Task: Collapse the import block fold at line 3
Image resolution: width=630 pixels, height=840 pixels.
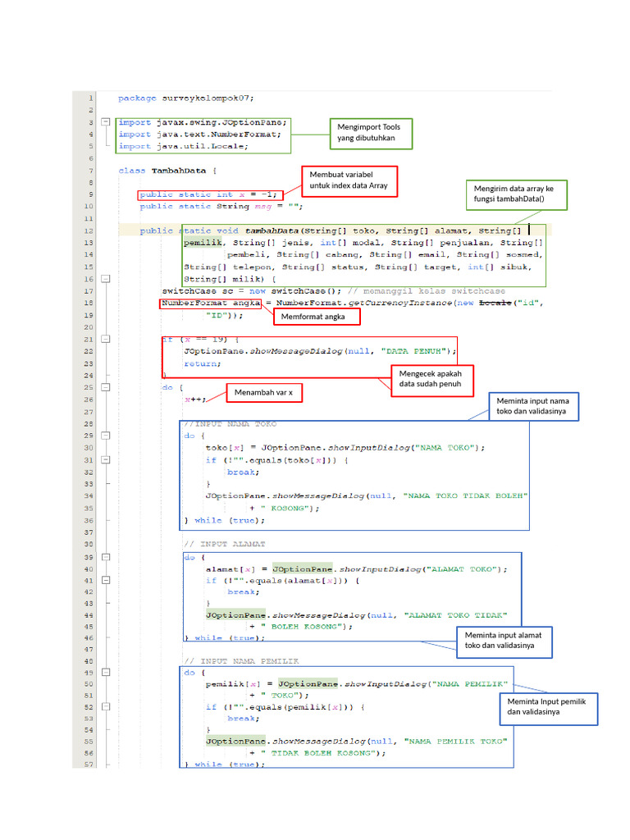Action: click(x=106, y=122)
